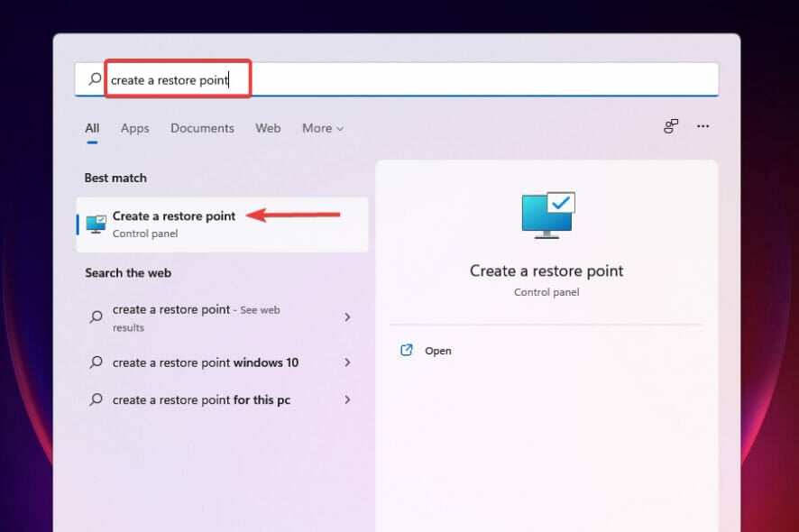
Task: Switch to the Documents tab
Action: pyautogui.click(x=202, y=128)
